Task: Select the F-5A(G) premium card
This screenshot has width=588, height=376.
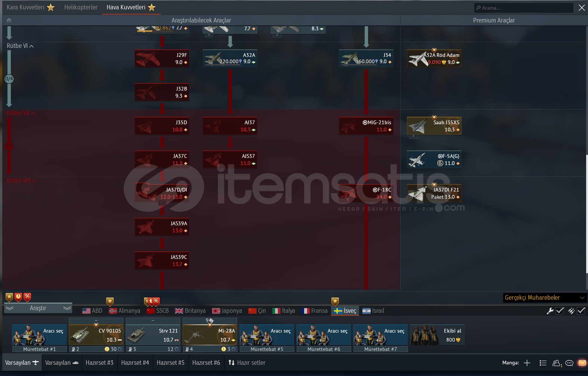Action: click(434, 160)
